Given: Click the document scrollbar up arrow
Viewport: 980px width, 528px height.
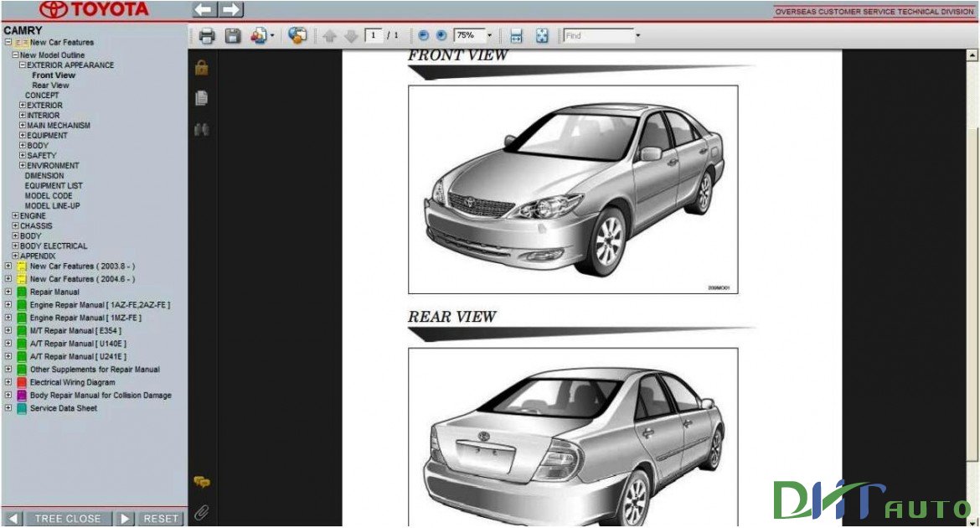Looking at the screenshot, I should click(972, 55).
